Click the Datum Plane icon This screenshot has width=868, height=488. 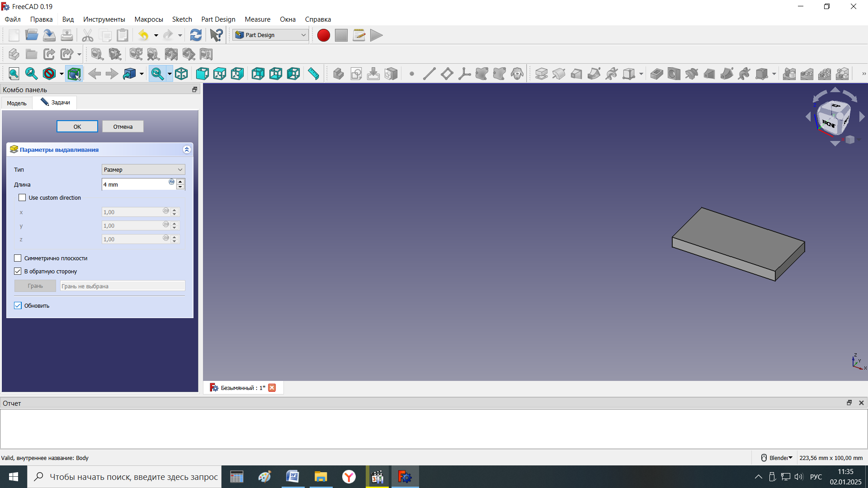click(x=447, y=74)
